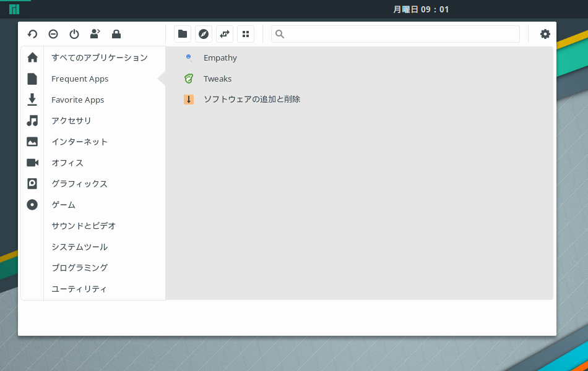This screenshot has height=371, width=588.
Task: Click the Documents page icon in sidebar
Action: 32,79
